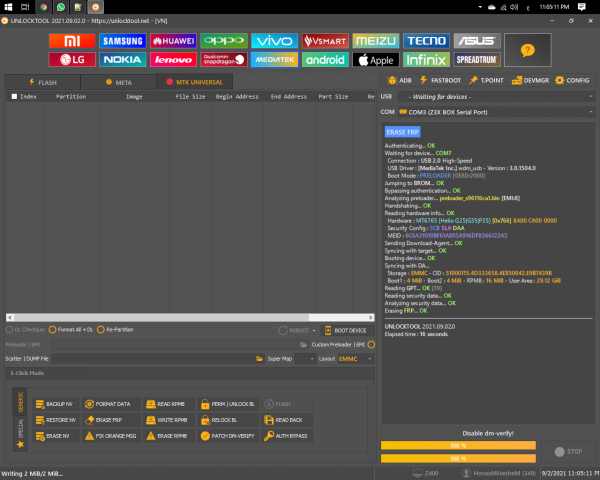Toggle the Index select-all checkbox
The image size is (600, 480).
14,96
